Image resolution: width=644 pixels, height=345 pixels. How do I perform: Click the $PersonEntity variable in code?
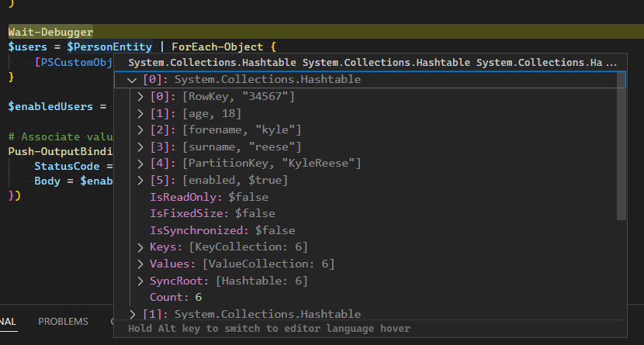tap(109, 47)
